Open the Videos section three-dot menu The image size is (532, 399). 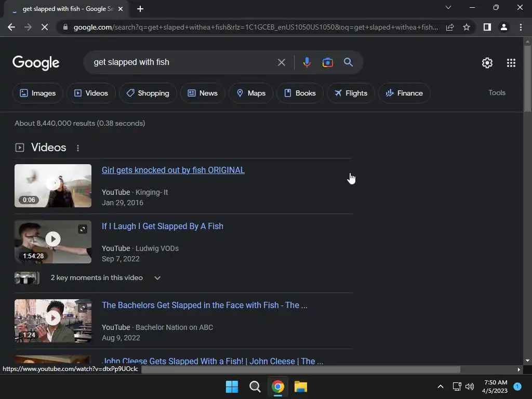tap(78, 148)
